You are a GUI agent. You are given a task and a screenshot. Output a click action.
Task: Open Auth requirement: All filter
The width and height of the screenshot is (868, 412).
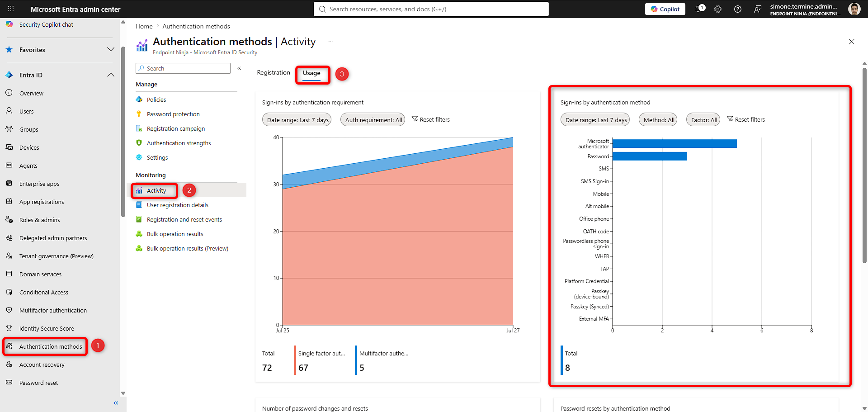coord(373,119)
